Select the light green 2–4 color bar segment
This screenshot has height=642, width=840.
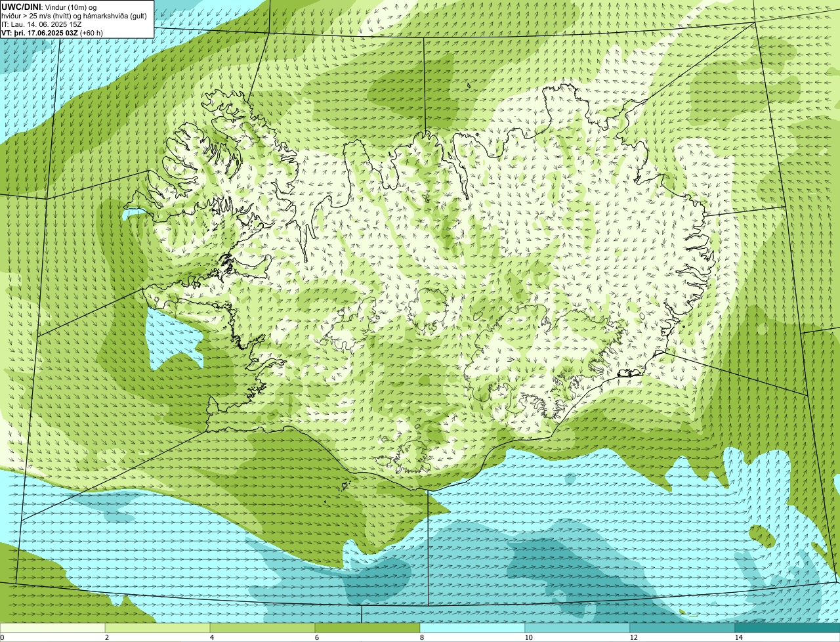[x=157, y=628]
